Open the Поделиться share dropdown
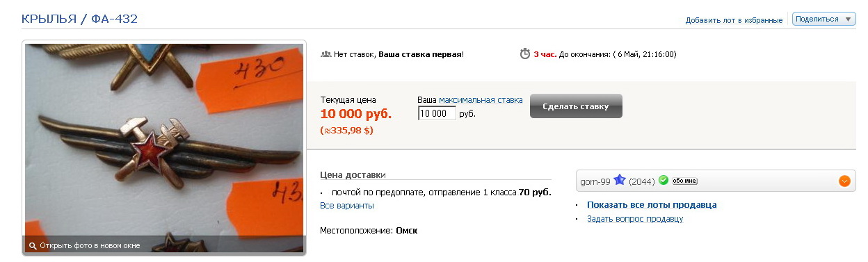 pyautogui.click(x=823, y=19)
